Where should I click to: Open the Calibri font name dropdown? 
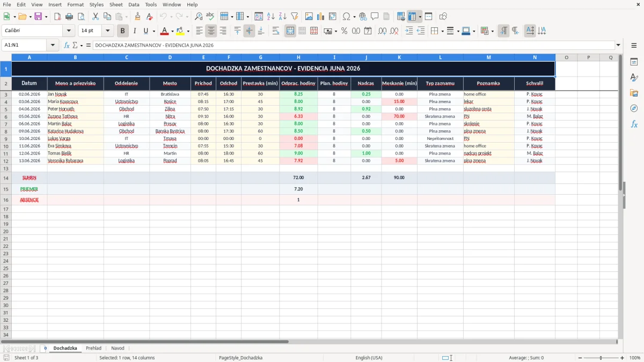pos(69,31)
